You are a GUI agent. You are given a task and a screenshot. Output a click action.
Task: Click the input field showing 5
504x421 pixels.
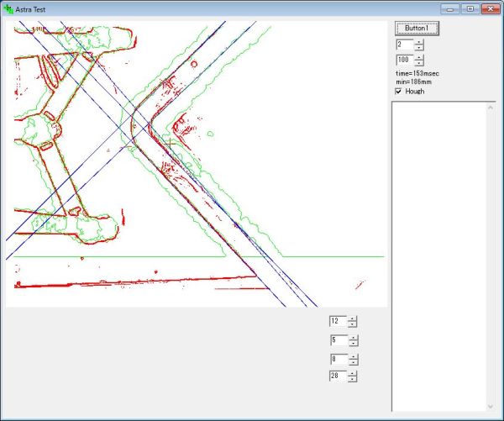tap(339, 340)
